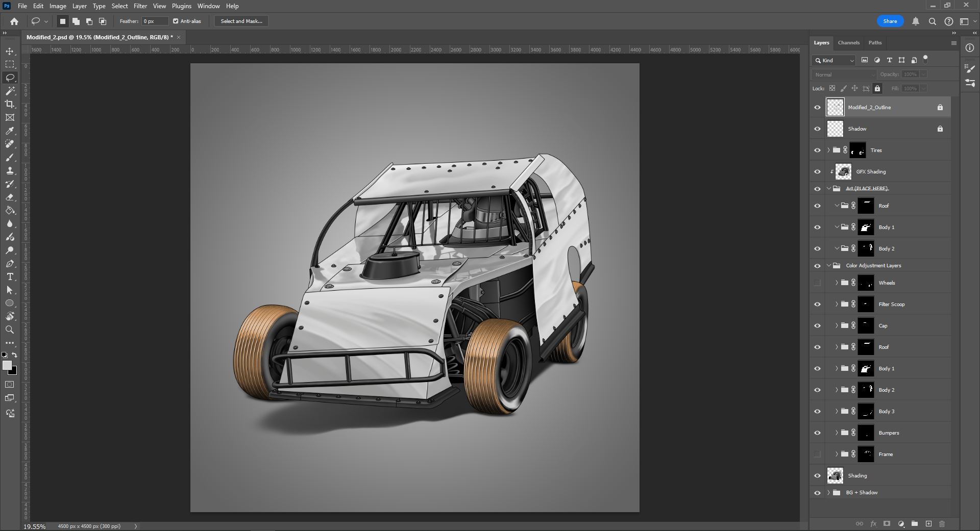
Task: Collapse the Color Adjustment Layers group
Action: (829, 266)
